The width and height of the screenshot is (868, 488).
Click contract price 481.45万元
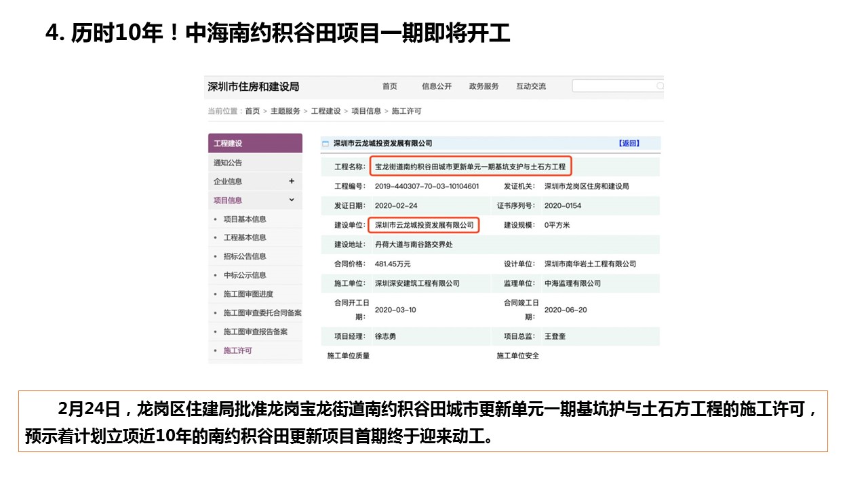pyautogui.click(x=393, y=264)
